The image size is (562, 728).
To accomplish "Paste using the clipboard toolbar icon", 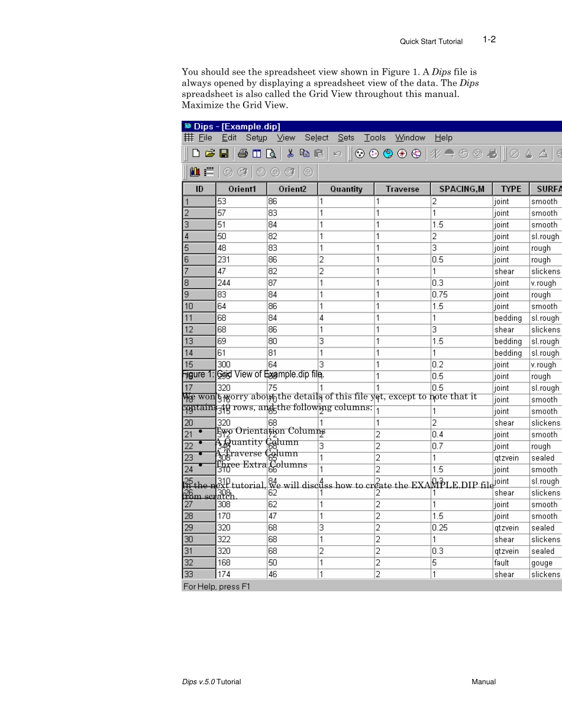I will (x=318, y=153).
